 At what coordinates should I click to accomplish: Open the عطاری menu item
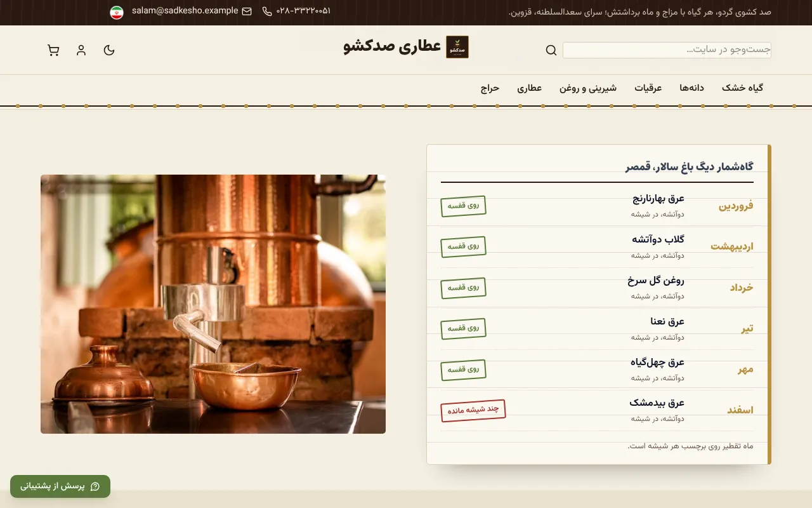pyautogui.click(x=530, y=88)
